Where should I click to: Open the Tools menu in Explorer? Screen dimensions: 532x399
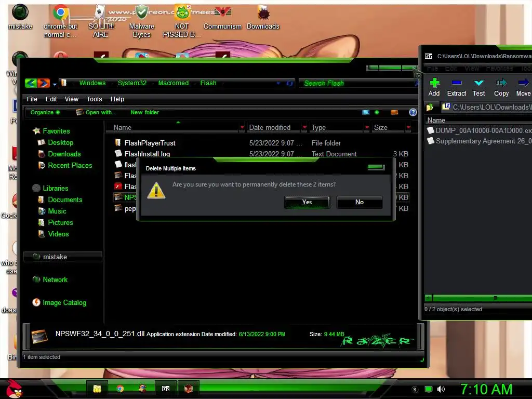(95, 99)
